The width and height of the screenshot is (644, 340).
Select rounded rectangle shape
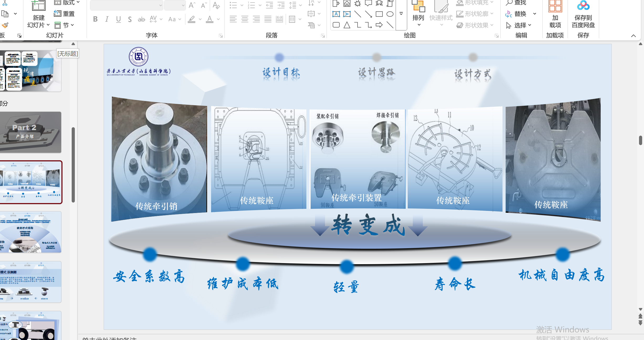[336, 25]
